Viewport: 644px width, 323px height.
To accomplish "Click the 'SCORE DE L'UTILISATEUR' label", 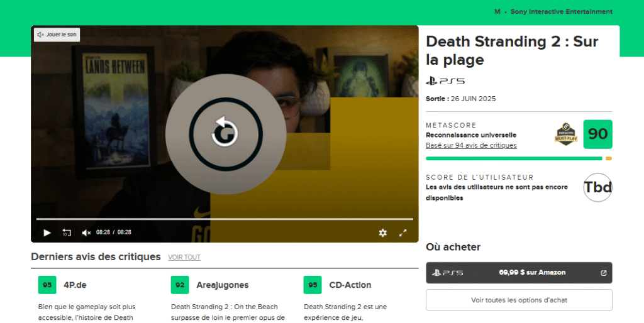I will pos(480,177).
